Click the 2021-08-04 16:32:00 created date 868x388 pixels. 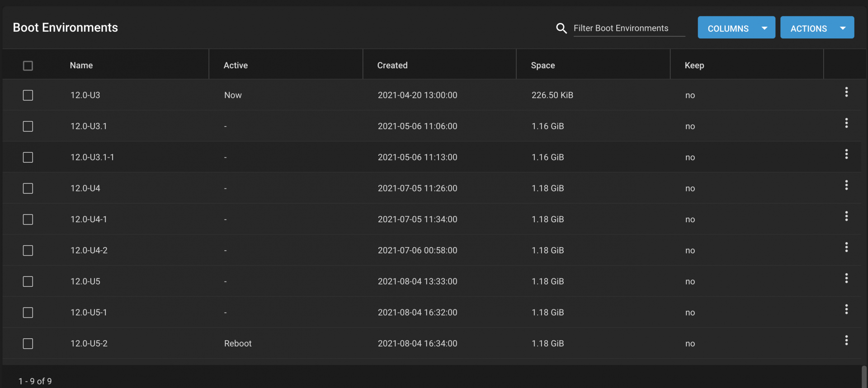418,313
